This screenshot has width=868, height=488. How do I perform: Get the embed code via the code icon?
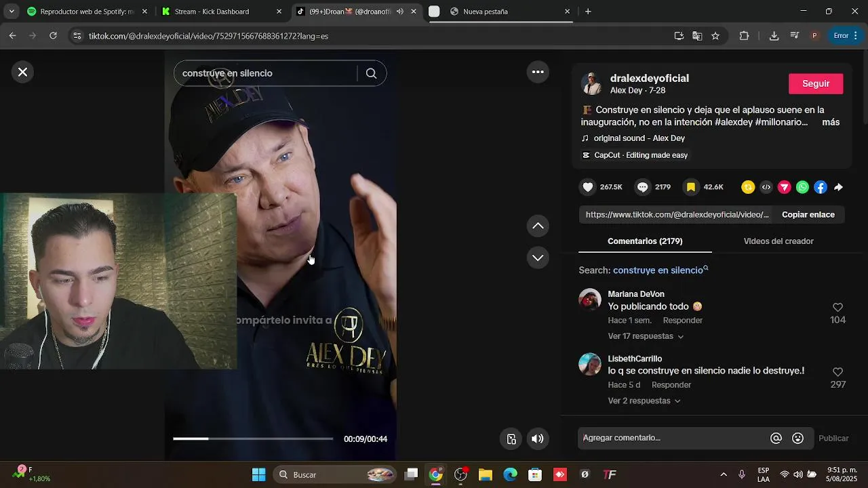[x=766, y=187]
